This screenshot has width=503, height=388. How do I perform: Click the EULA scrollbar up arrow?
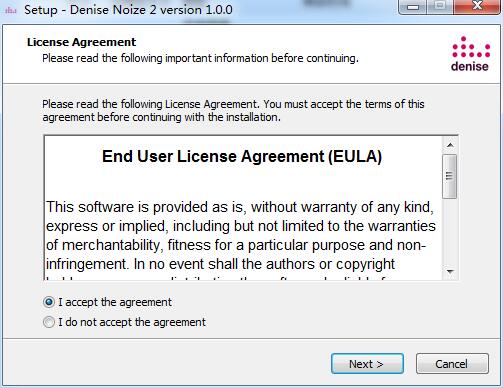pyautogui.click(x=450, y=145)
